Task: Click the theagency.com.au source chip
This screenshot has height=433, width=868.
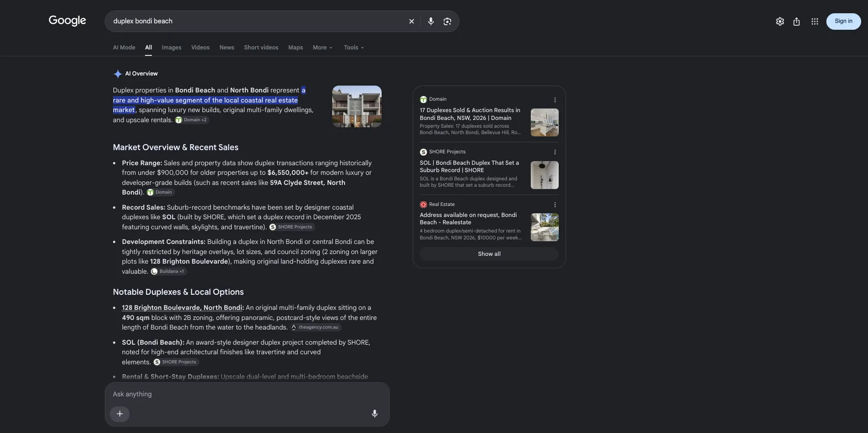Action: [x=316, y=327]
